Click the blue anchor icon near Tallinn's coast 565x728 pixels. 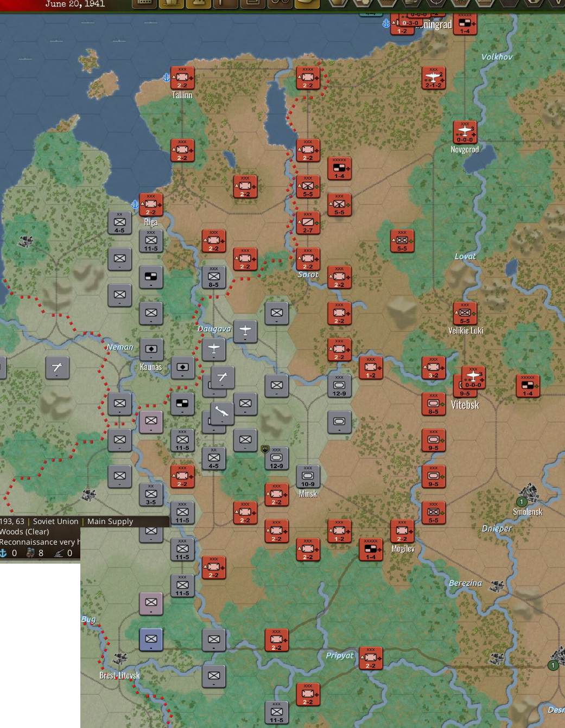[166, 77]
